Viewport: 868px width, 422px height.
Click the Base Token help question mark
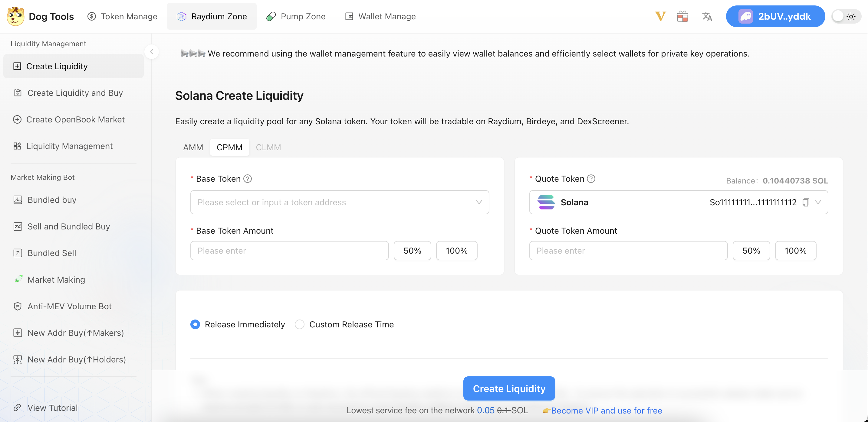click(x=248, y=179)
